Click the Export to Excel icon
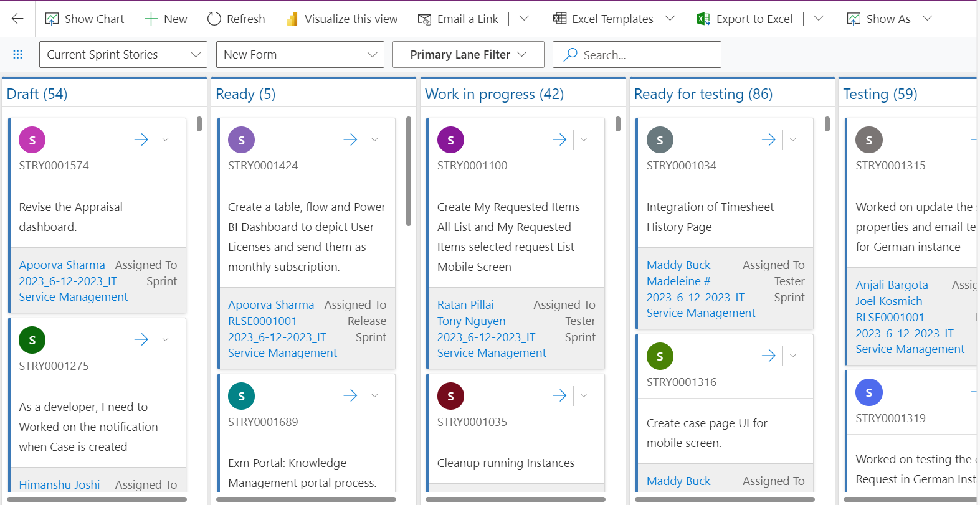 tap(703, 19)
